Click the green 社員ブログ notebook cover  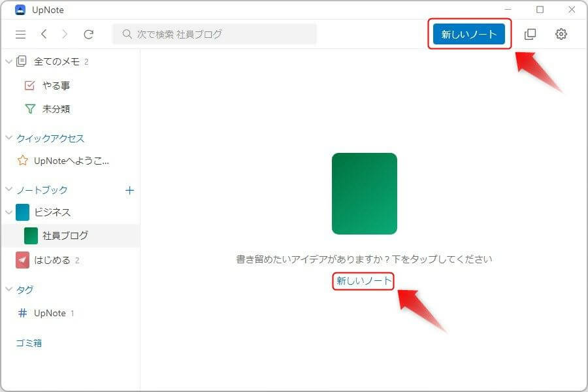[x=31, y=236]
